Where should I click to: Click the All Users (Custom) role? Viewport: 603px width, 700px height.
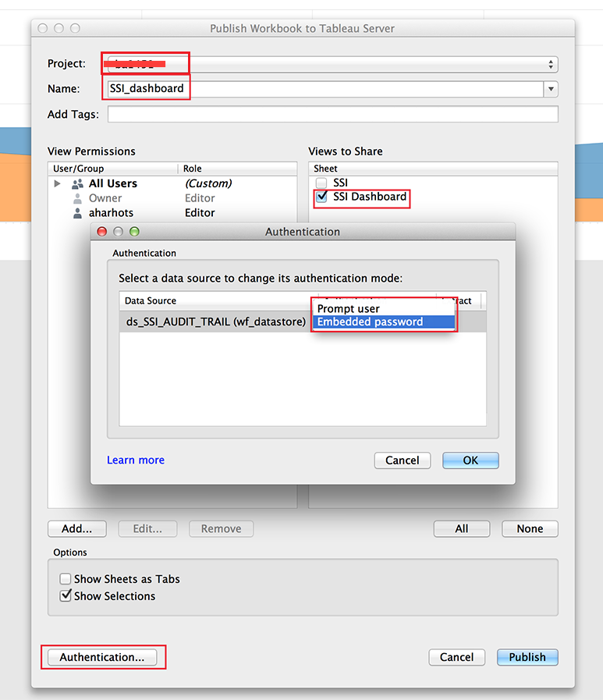(208, 183)
